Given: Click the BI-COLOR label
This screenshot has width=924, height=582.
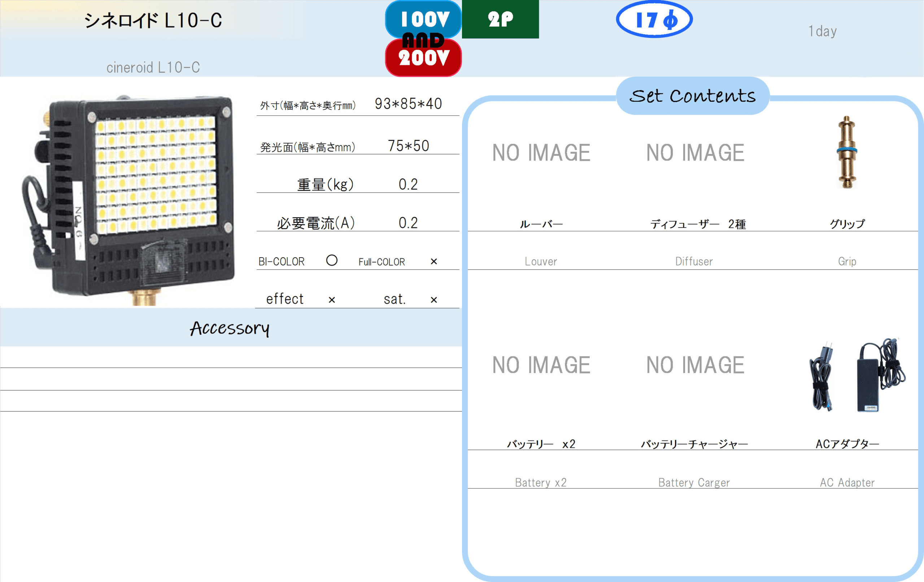Looking at the screenshot, I should point(282,262).
